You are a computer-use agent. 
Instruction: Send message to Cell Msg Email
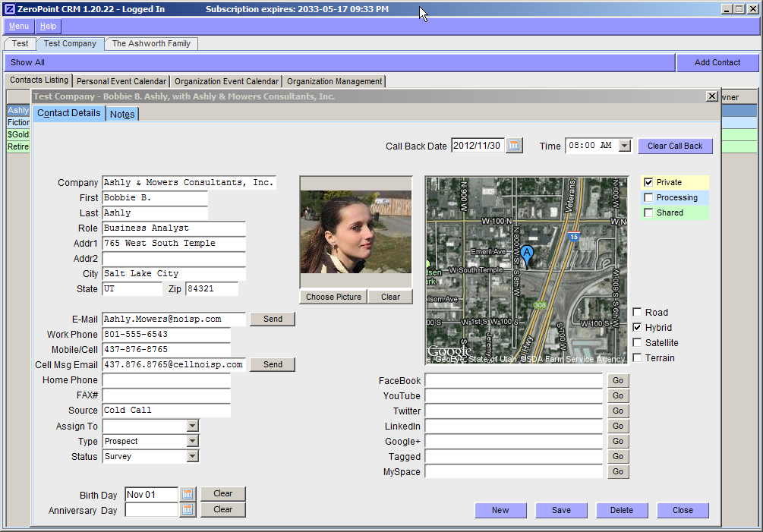[x=273, y=365]
